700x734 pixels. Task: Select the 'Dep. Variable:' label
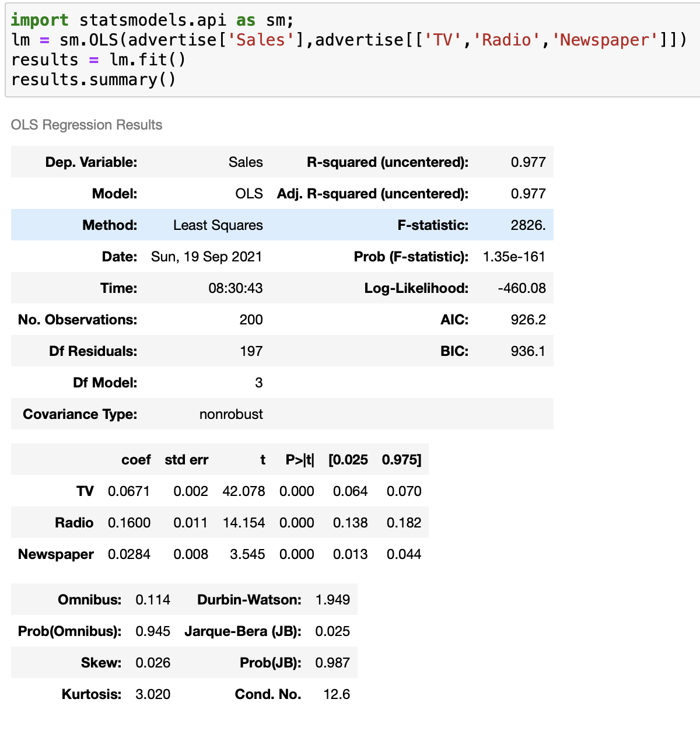(91, 162)
